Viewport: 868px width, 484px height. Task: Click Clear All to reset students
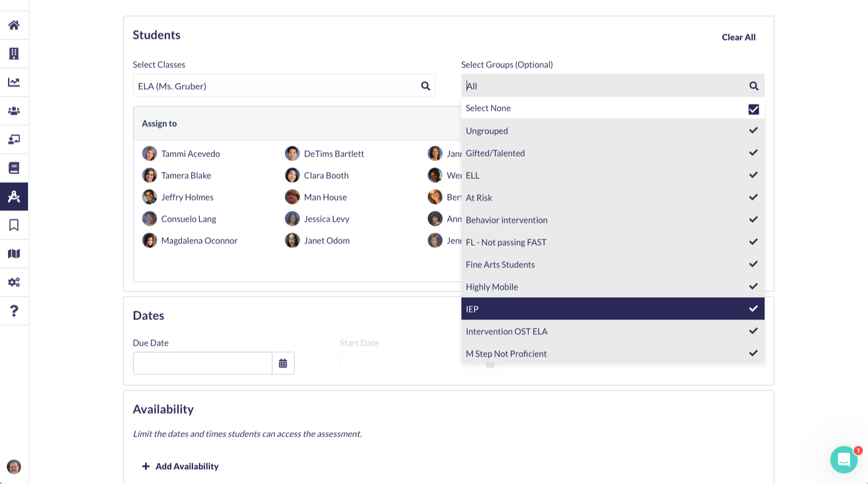point(738,37)
